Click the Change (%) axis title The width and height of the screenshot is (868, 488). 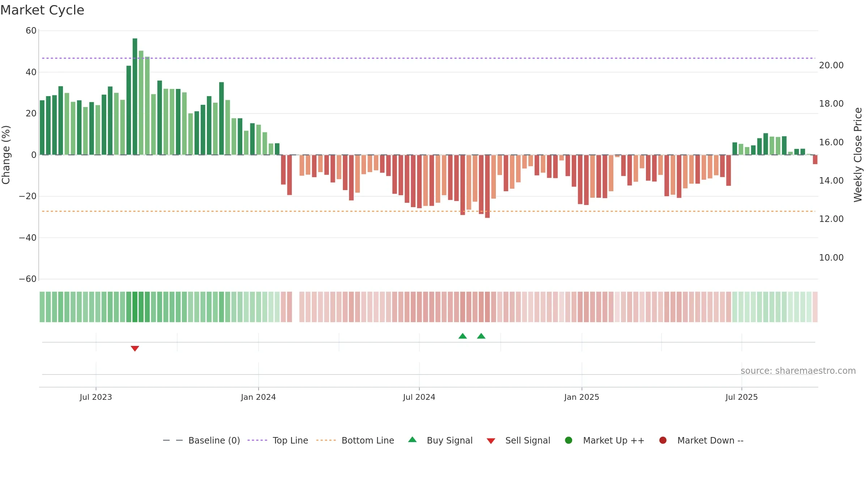coord(6,155)
